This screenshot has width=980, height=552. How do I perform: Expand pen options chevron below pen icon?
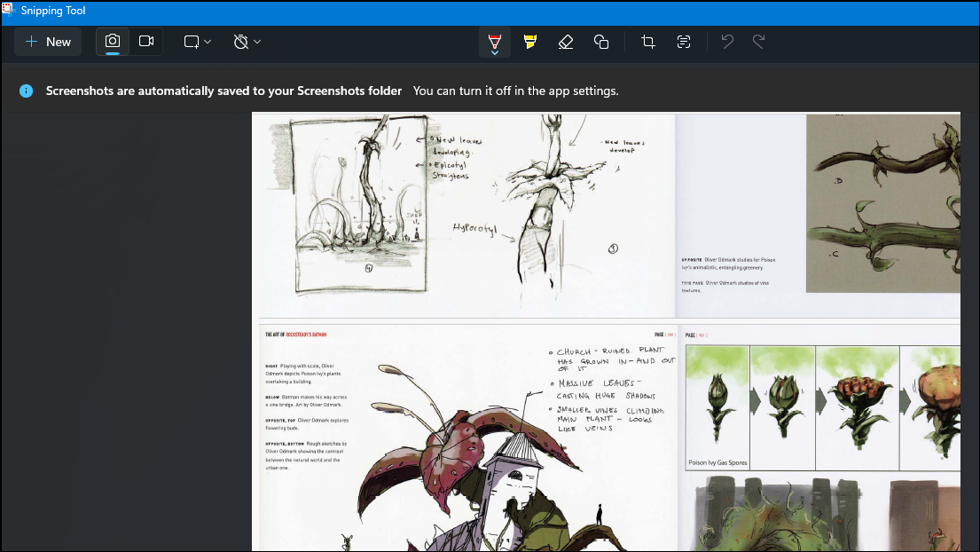[494, 53]
